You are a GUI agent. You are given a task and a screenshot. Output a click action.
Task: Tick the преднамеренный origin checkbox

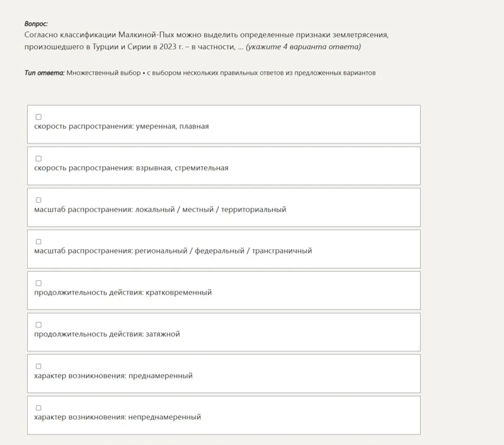tap(38, 366)
